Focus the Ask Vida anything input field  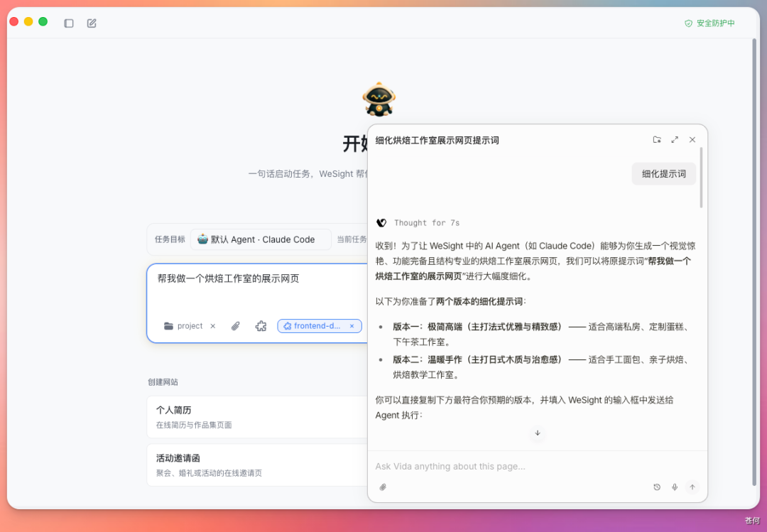click(x=537, y=467)
